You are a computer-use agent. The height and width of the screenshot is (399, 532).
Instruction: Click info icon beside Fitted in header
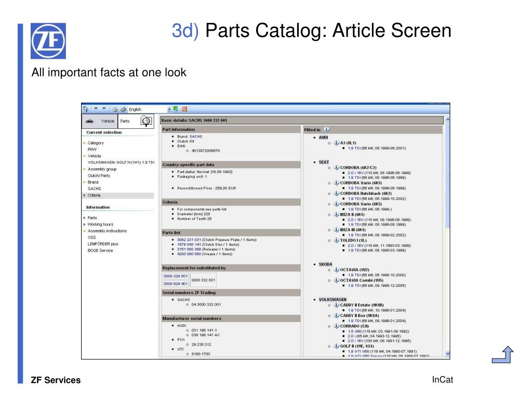point(326,129)
